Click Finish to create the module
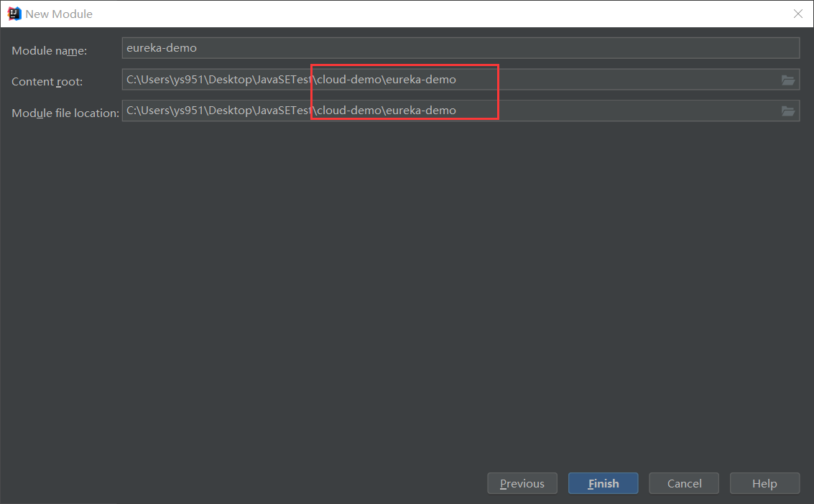 point(603,483)
